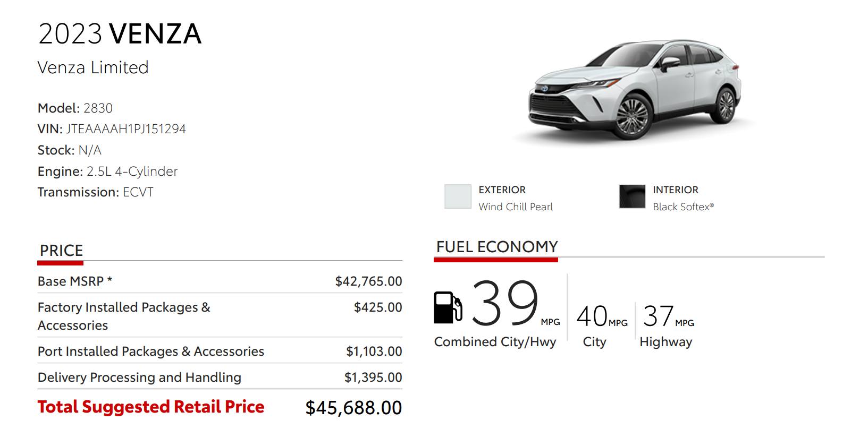868x429 pixels.
Task: Click the 40 MPG City rating
Action: point(602,316)
